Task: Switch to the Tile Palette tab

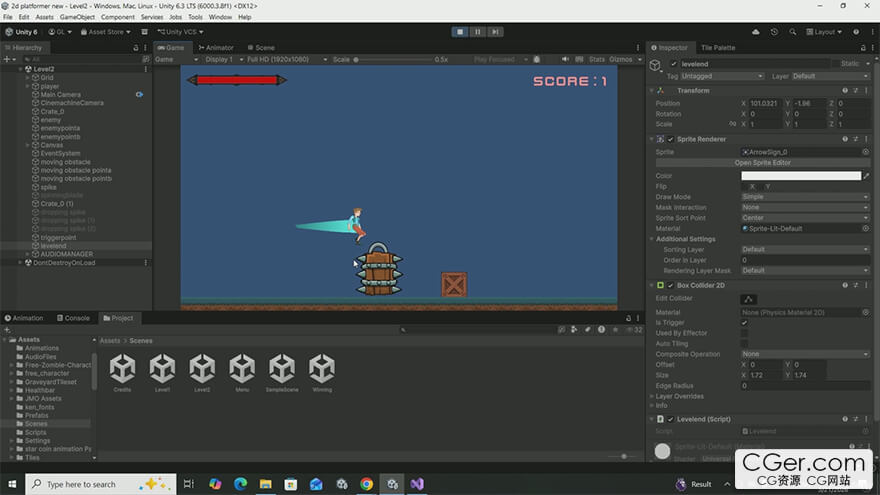Action: pyautogui.click(x=718, y=47)
